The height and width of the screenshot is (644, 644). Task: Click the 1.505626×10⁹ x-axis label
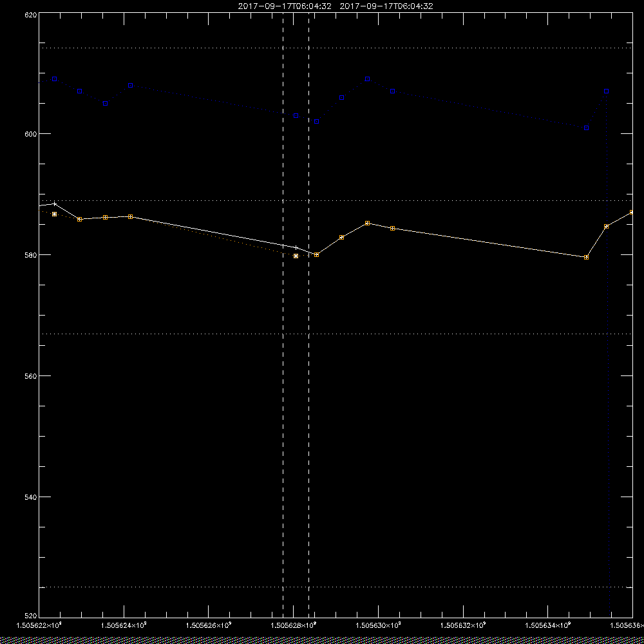coord(209,625)
